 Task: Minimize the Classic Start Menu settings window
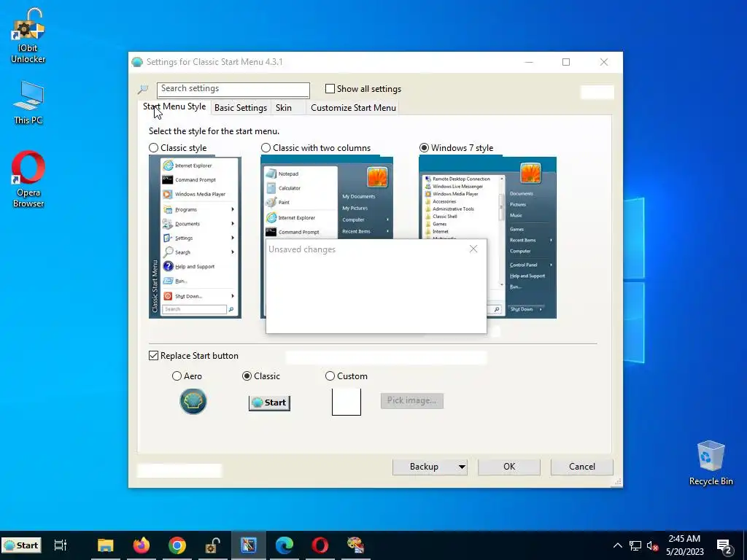(x=529, y=62)
